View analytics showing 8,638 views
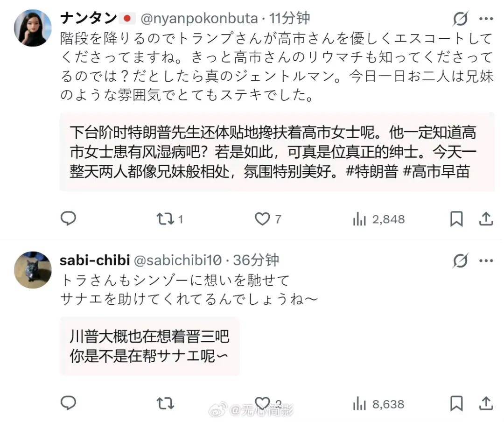504x422 pixels. coord(360,404)
